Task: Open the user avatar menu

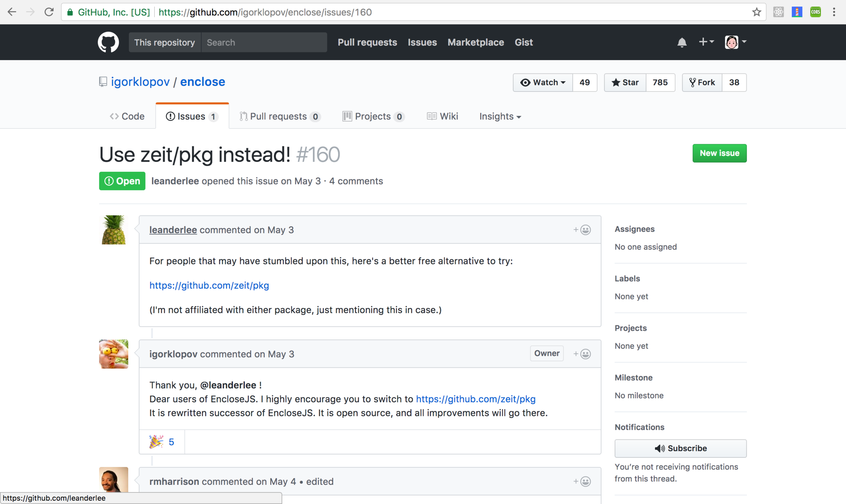Action: click(735, 42)
